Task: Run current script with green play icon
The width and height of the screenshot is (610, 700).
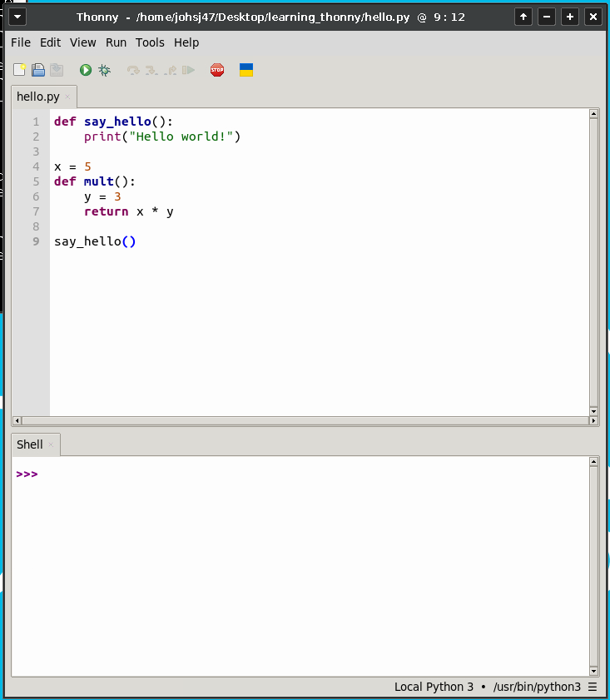Action: point(86,70)
